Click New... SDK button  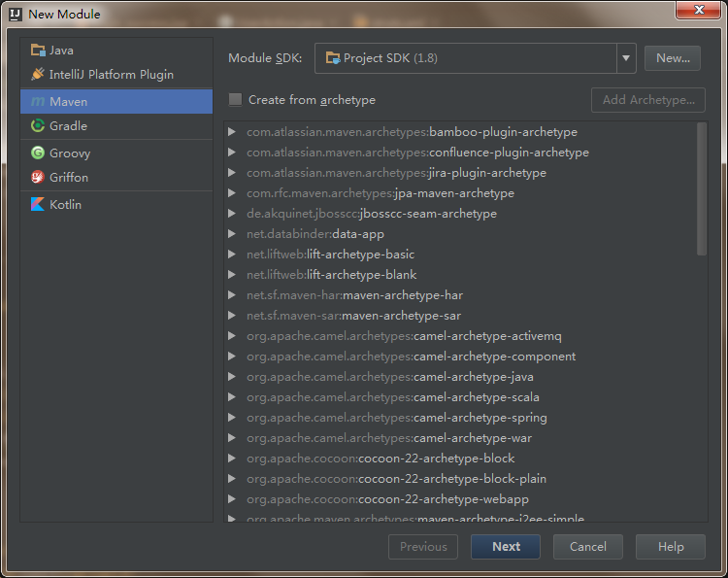tap(673, 58)
